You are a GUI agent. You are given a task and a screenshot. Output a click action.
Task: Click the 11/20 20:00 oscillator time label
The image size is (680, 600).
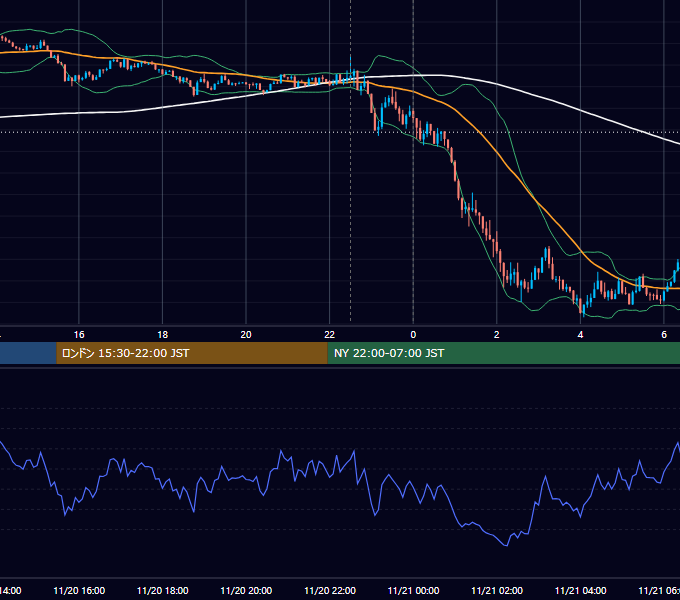246,590
